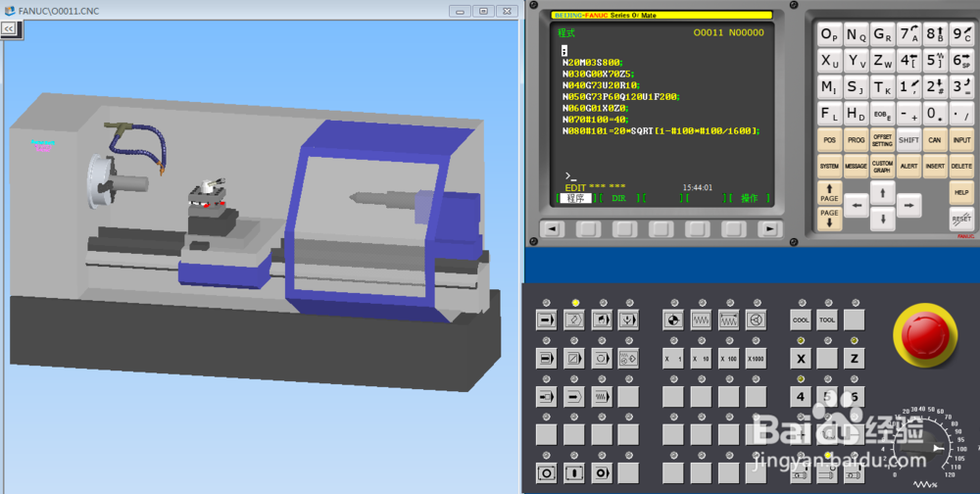Select the Z axis button

[854, 359]
